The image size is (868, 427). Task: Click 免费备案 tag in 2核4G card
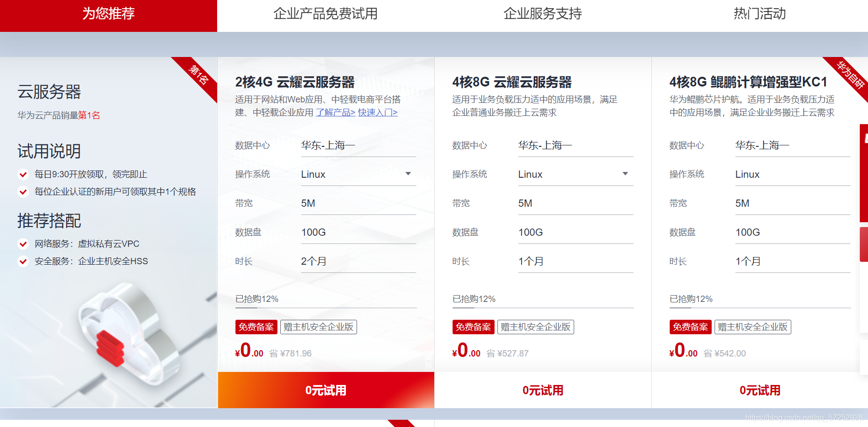click(x=256, y=327)
